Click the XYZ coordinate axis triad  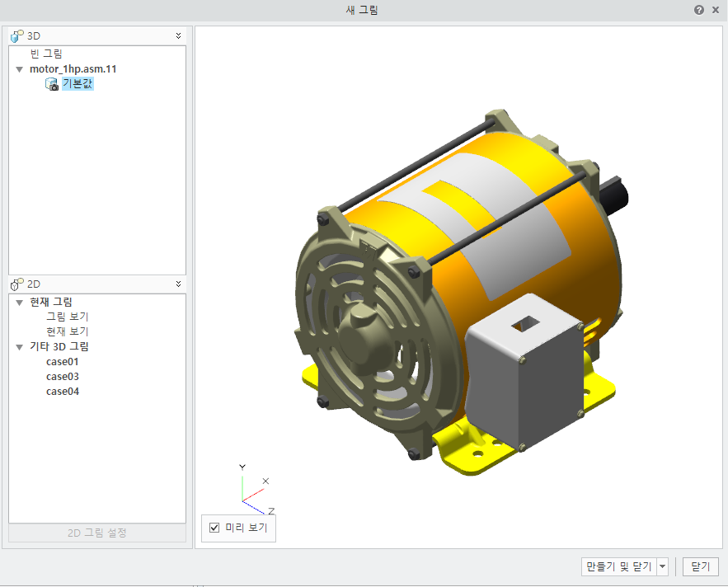pos(258,490)
